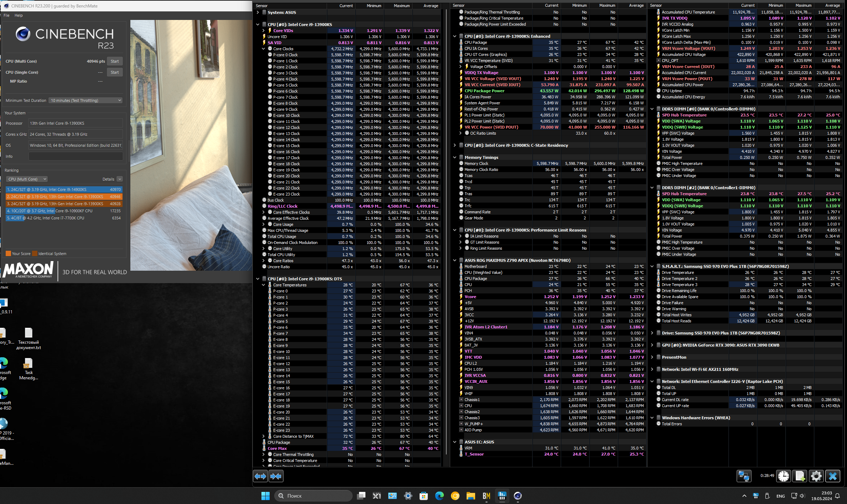The height and width of the screenshot is (504, 847).
Task: Start the CPU (Single Core) test
Action: point(115,72)
